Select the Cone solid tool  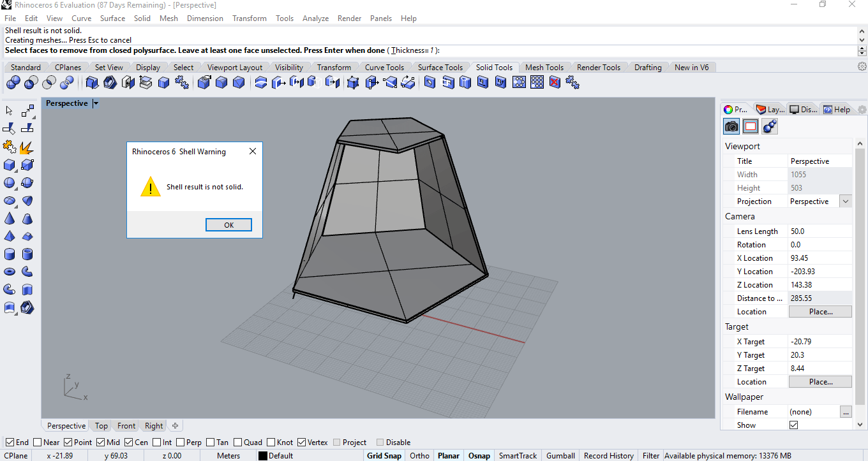[x=10, y=219]
